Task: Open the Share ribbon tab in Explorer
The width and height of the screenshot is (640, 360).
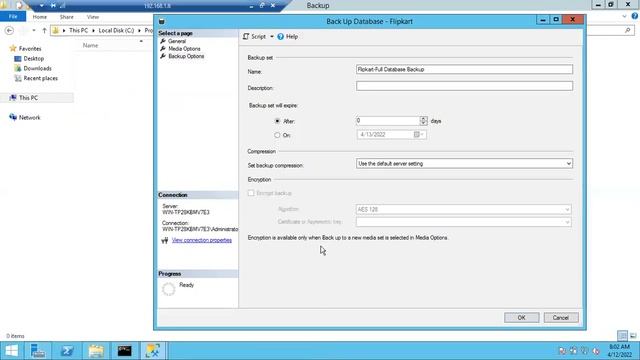Action: (67, 17)
